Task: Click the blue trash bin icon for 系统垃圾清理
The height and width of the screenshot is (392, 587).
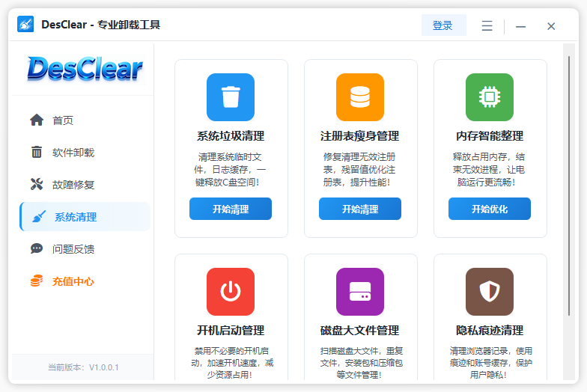Action: 231,97
